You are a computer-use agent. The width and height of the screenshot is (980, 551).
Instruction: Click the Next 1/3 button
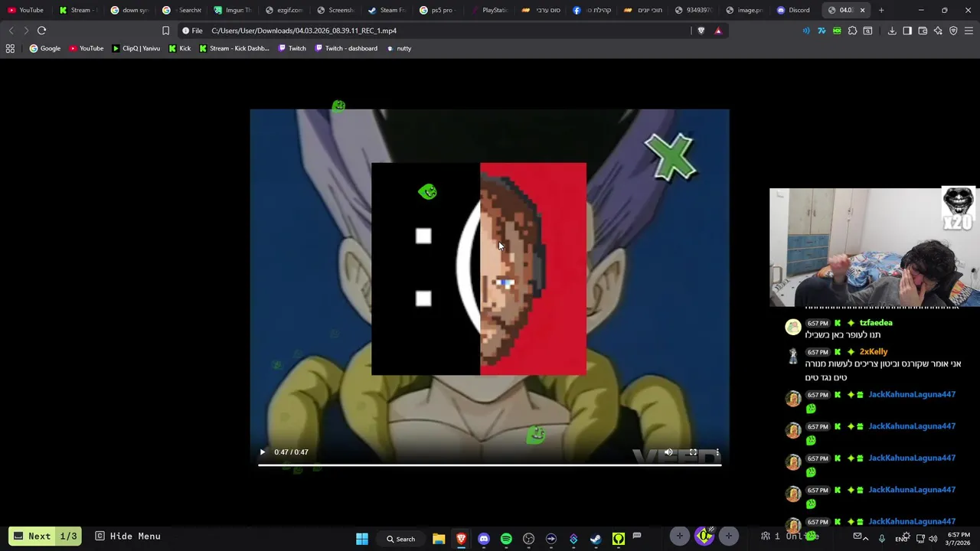[x=45, y=536]
